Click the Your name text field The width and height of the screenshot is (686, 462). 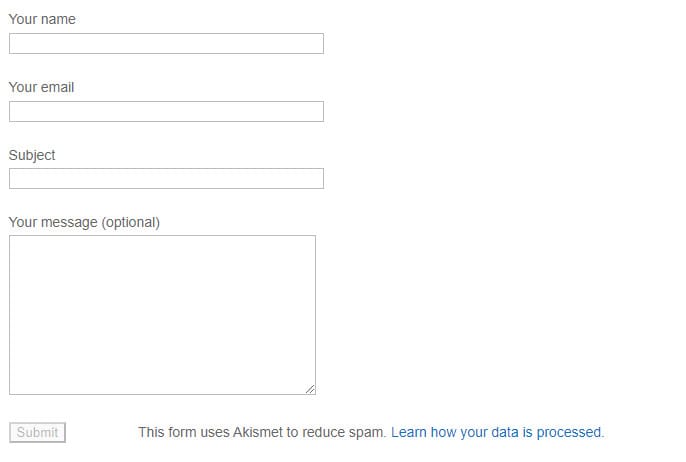pos(166,43)
